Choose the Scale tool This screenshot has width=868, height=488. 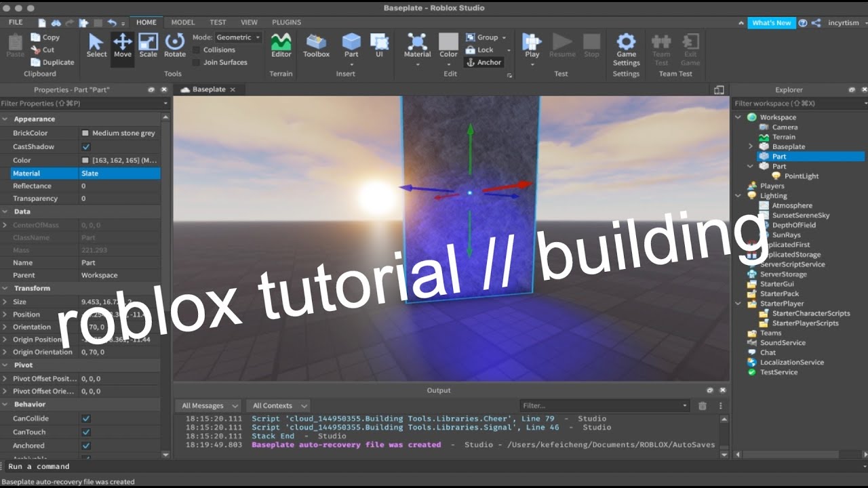coord(148,45)
